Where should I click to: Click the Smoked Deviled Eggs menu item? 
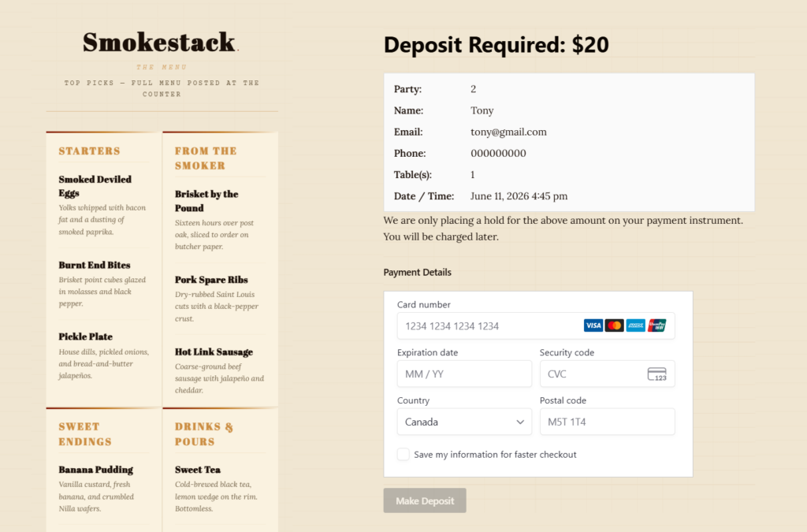[95, 186]
